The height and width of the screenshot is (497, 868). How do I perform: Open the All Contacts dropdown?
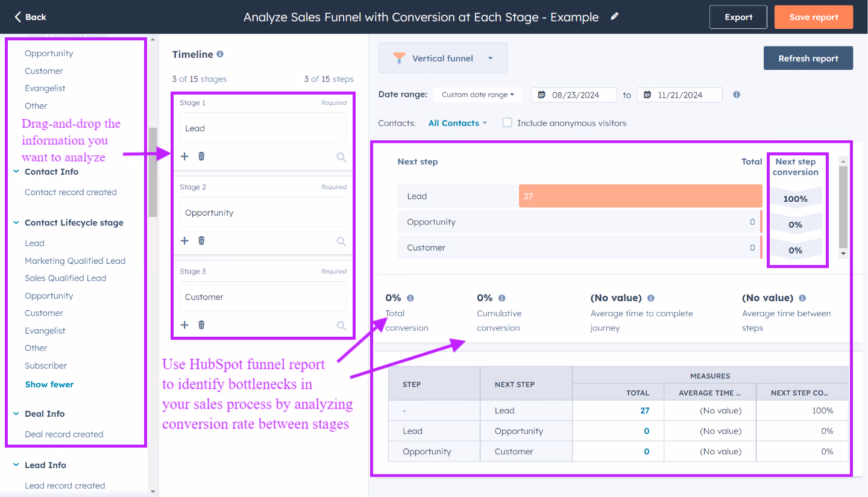[x=458, y=123]
